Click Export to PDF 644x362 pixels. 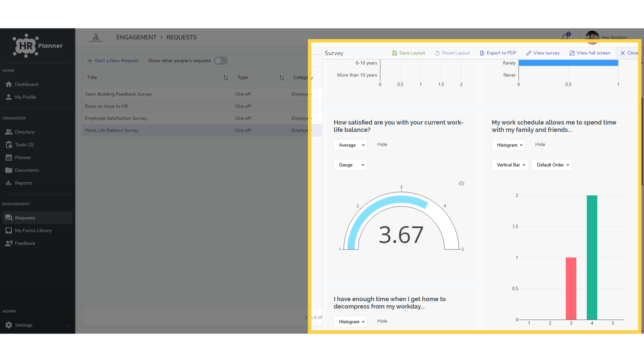[x=498, y=53]
